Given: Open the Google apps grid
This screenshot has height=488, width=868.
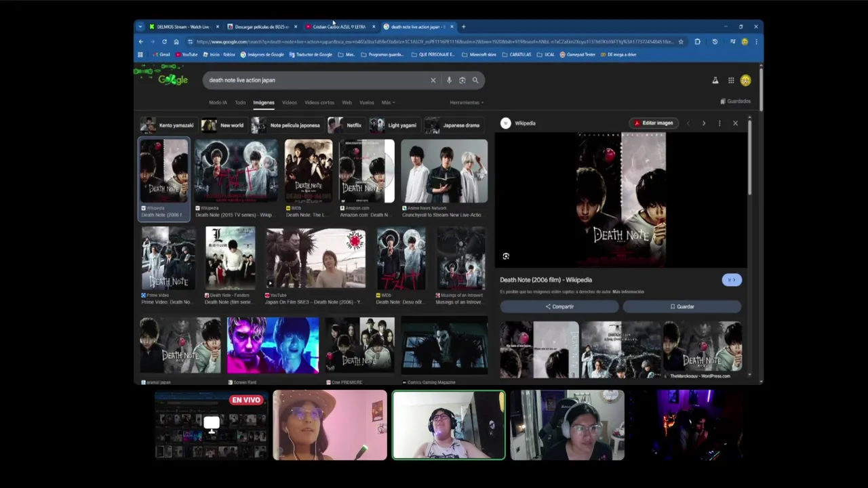Looking at the screenshot, I should click(x=731, y=80).
